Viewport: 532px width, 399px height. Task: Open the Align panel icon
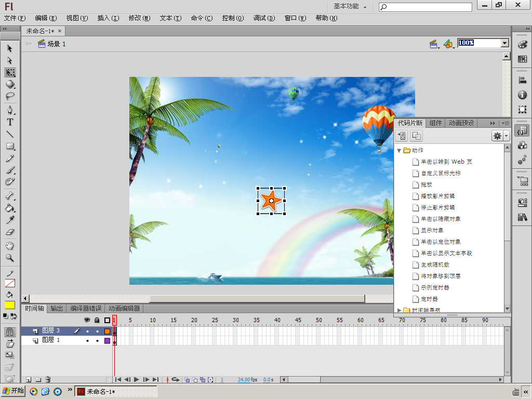523,81
